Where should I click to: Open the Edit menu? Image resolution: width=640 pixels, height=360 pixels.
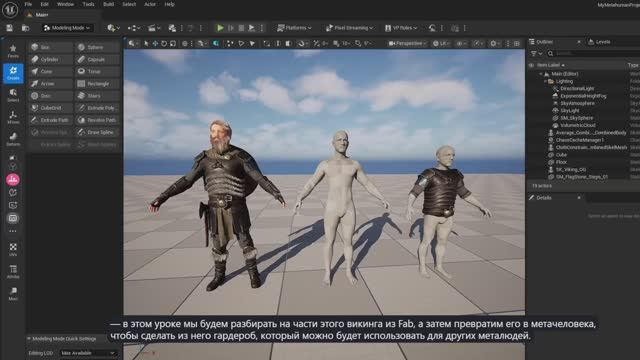point(44,4)
